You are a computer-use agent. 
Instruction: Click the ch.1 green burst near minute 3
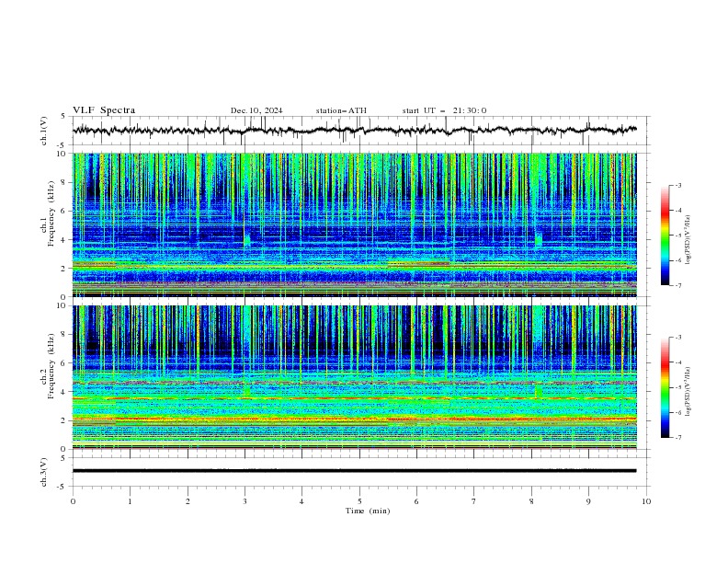pos(247,239)
